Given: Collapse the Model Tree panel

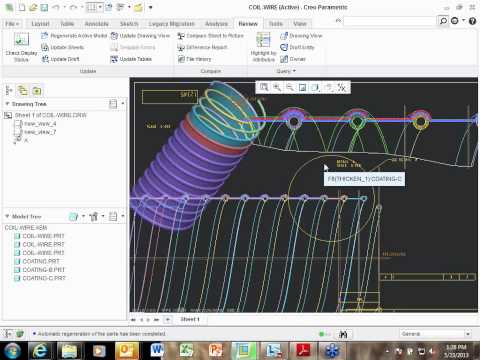Looking at the screenshot, I should (x=7, y=216).
